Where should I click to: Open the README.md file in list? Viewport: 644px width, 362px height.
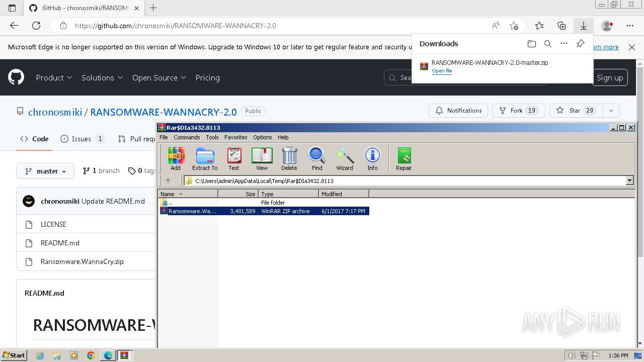[x=60, y=243]
